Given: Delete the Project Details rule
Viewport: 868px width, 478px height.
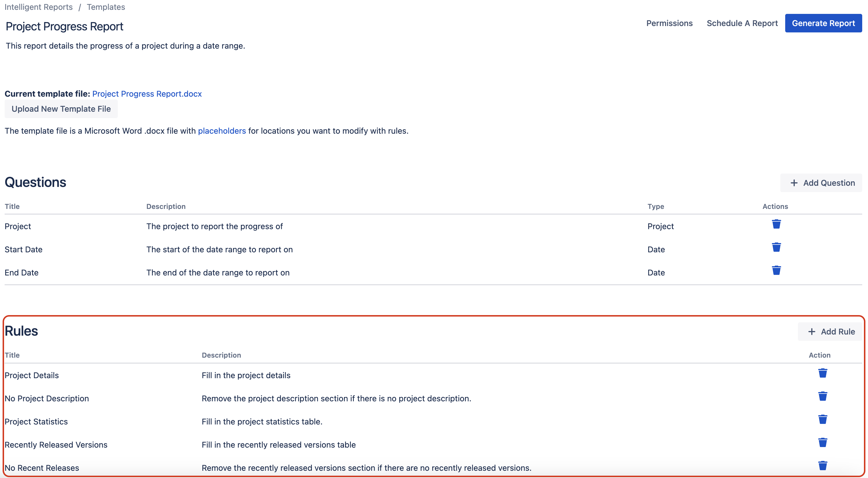Looking at the screenshot, I should [823, 373].
